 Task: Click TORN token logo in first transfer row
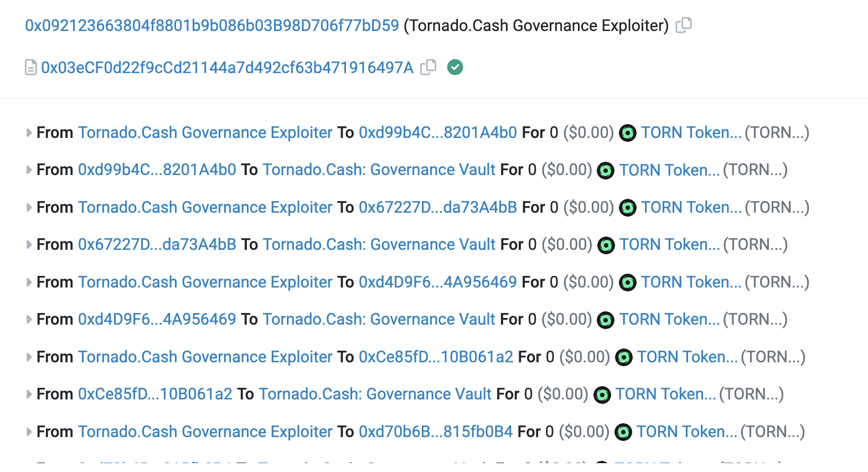pyautogui.click(x=627, y=133)
